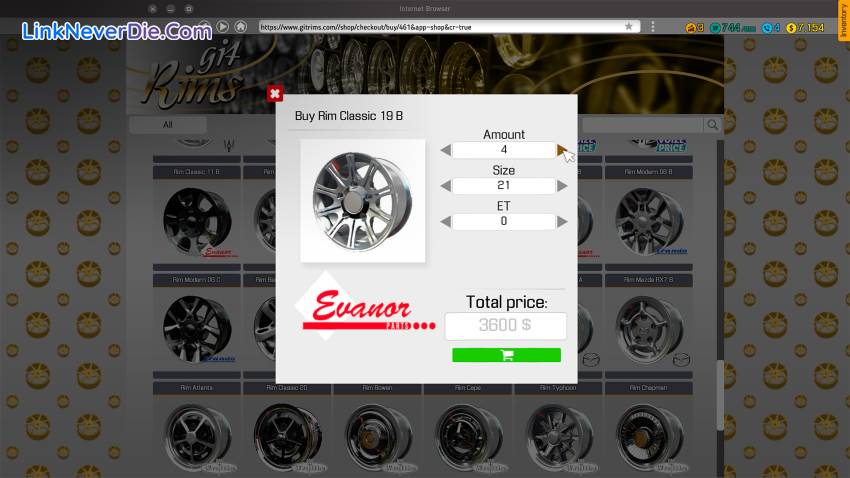Go to the browser home page icon
Screen dimensions: 850x478
(241, 26)
